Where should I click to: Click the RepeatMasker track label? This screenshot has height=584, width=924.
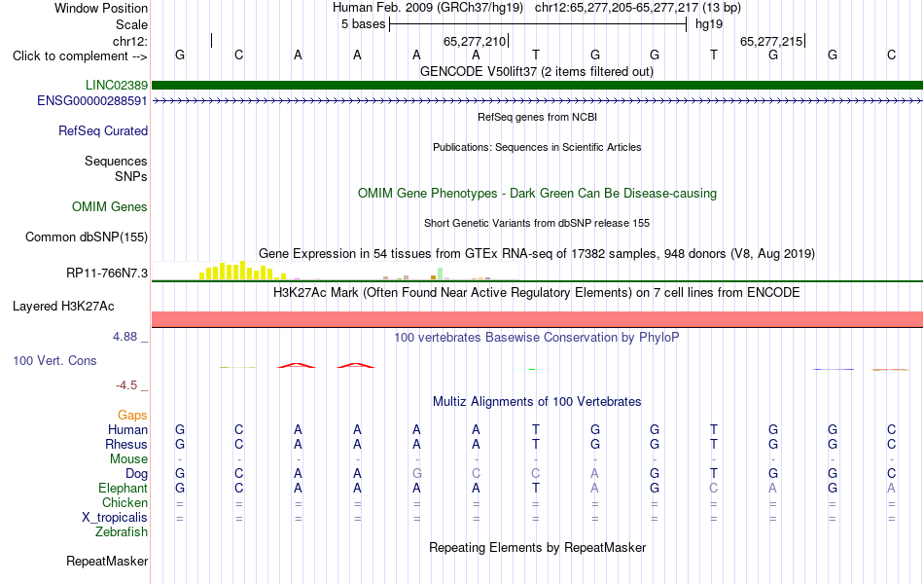pos(107,561)
